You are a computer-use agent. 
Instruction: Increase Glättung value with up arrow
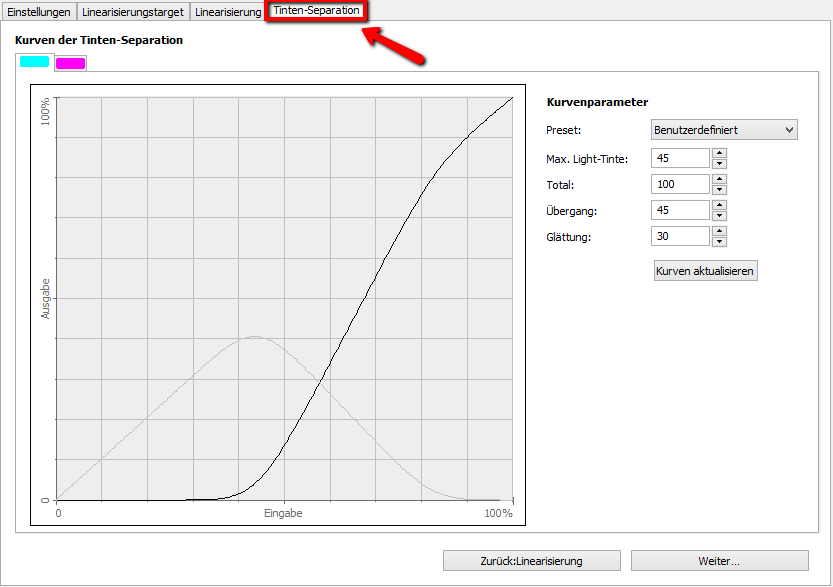point(719,231)
